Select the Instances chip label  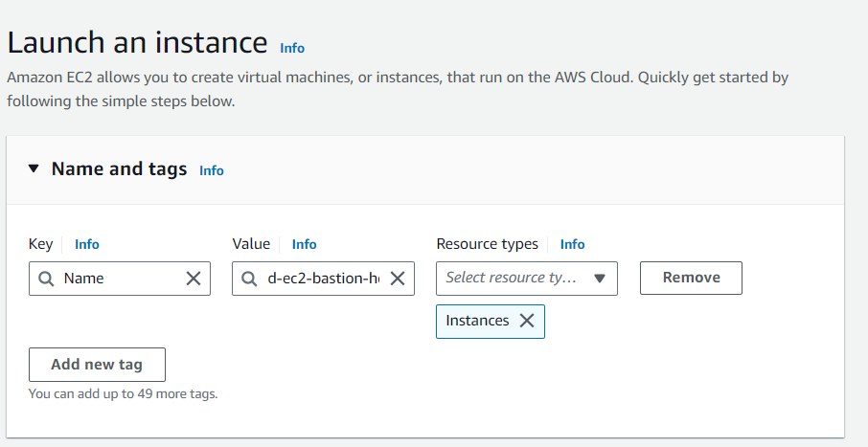tap(477, 321)
